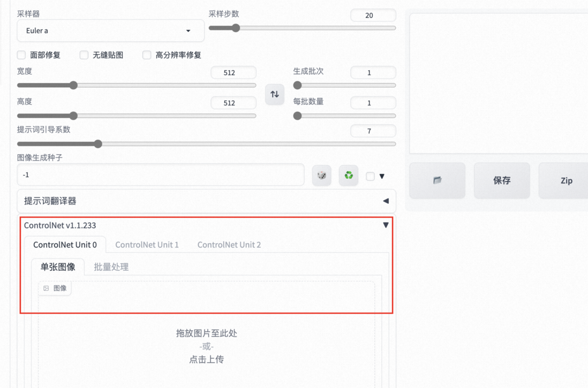Screen dimensions: 588x388
Task: Click the 宽度 value box
Action: [x=233, y=73]
